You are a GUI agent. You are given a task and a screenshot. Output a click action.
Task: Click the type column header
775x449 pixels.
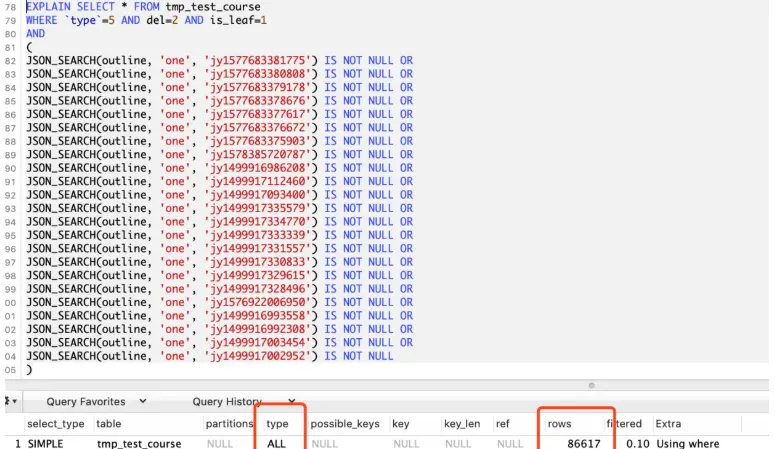click(x=277, y=424)
